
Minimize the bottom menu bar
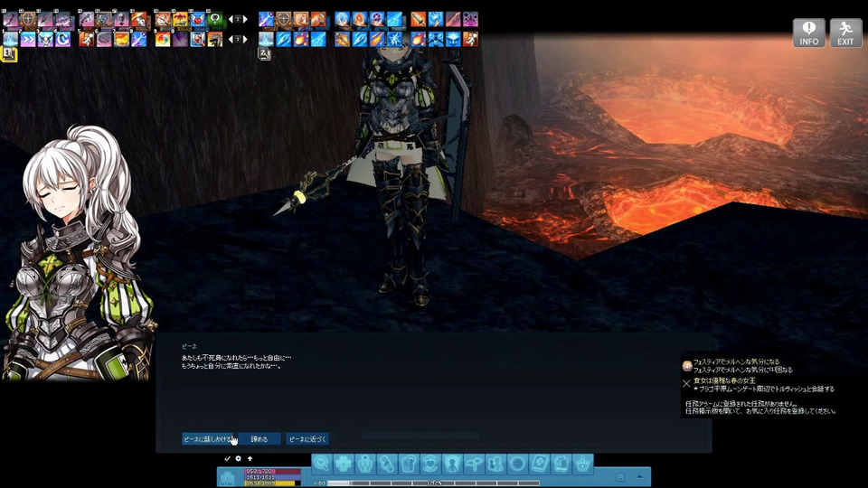coord(620,477)
